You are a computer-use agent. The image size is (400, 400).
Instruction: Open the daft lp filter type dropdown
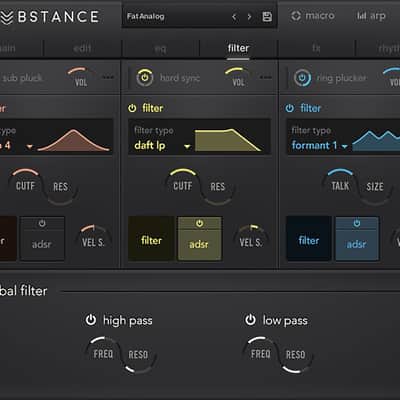pyautogui.click(x=162, y=146)
